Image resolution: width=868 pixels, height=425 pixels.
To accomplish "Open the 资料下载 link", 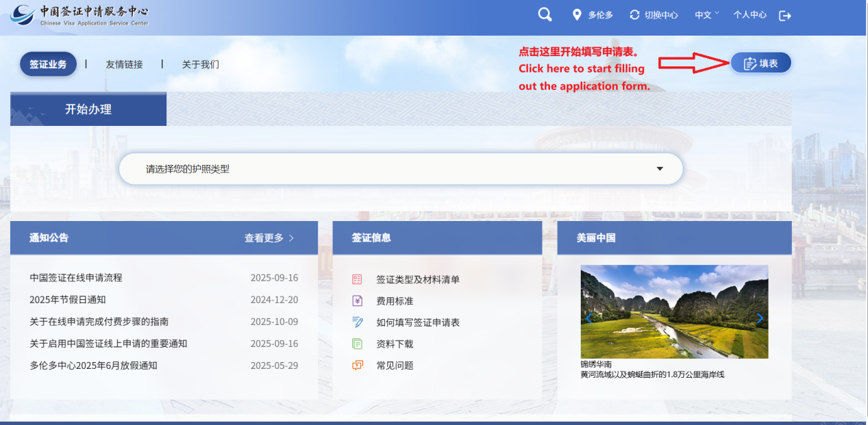I will click(395, 344).
